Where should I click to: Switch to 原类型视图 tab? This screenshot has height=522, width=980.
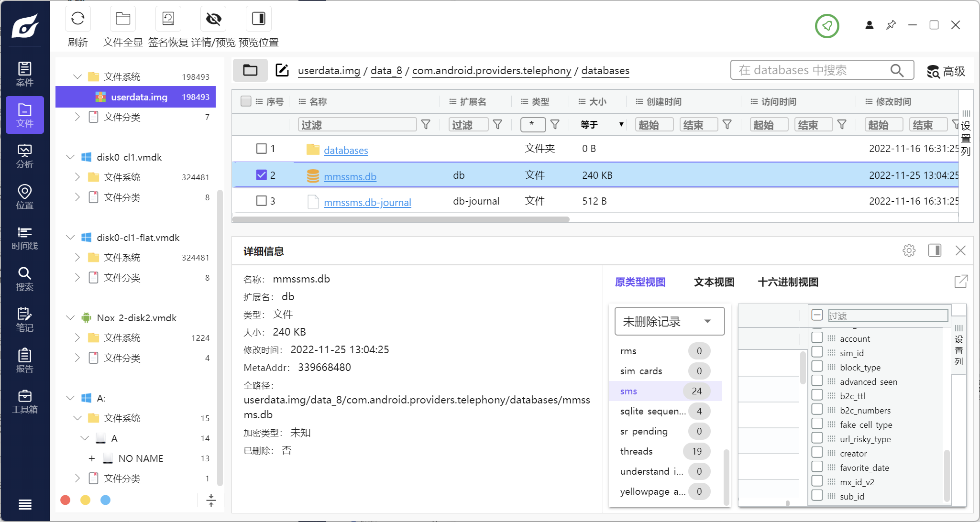pyautogui.click(x=640, y=282)
